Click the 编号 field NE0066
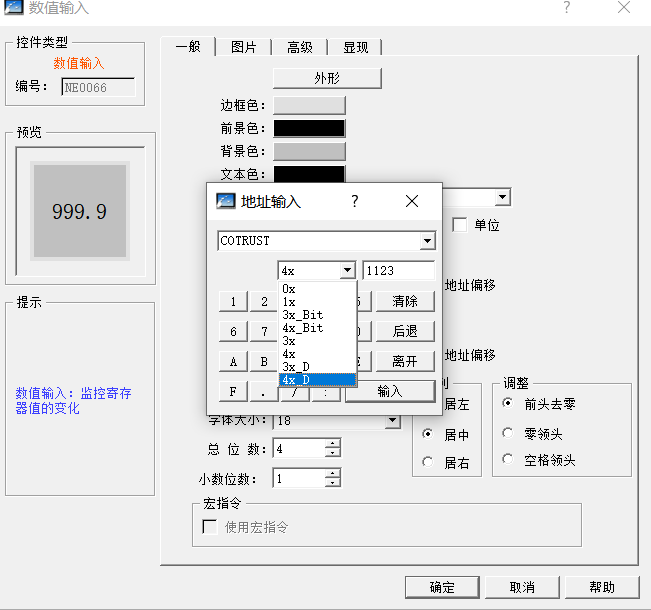 point(98,87)
